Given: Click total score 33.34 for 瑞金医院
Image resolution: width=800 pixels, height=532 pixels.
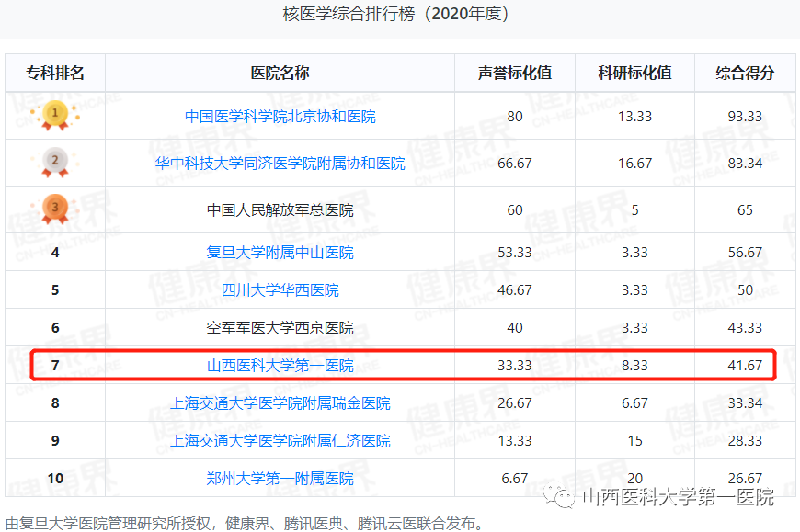Looking at the screenshot, I should pyautogui.click(x=745, y=403).
